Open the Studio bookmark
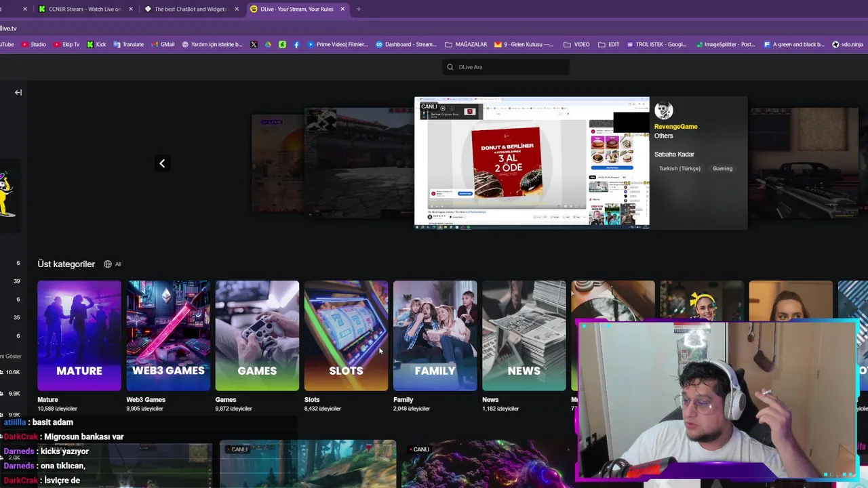The width and height of the screenshot is (868, 488). pos(34,44)
